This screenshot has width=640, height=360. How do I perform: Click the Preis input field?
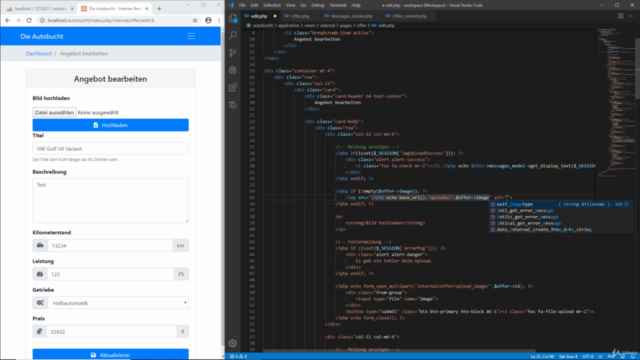pyautogui.click(x=112, y=331)
